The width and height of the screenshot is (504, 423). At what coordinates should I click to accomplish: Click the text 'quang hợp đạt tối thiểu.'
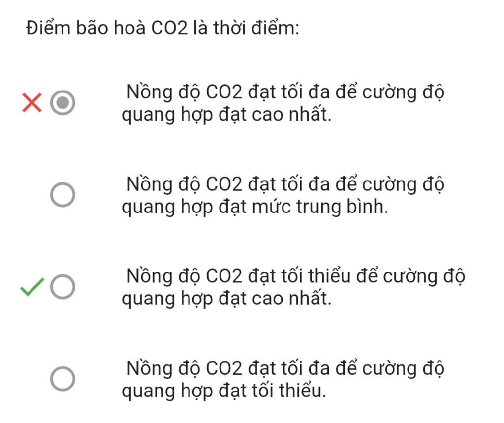click(224, 391)
